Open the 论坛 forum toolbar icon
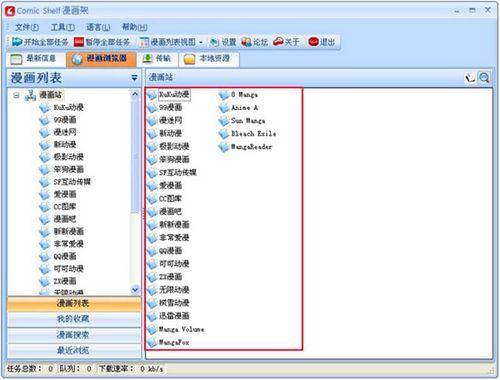This screenshot has height=380, width=500. (246, 42)
